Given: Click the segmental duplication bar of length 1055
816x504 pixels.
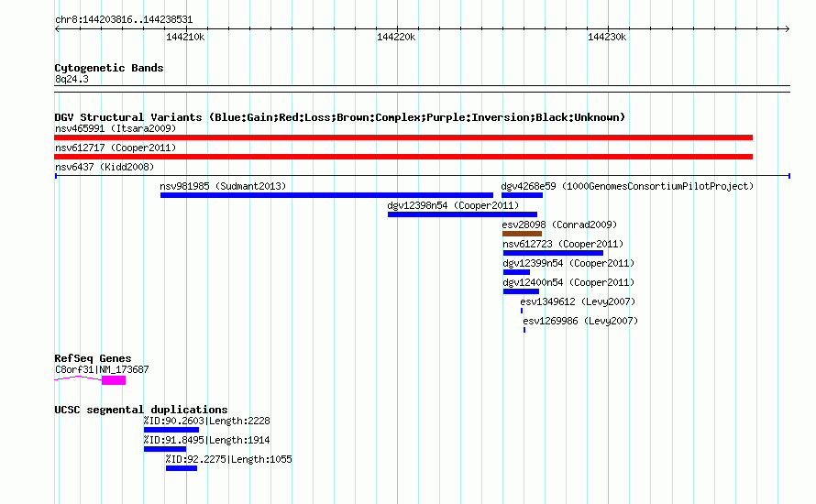Looking at the screenshot, I should (x=182, y=468).
